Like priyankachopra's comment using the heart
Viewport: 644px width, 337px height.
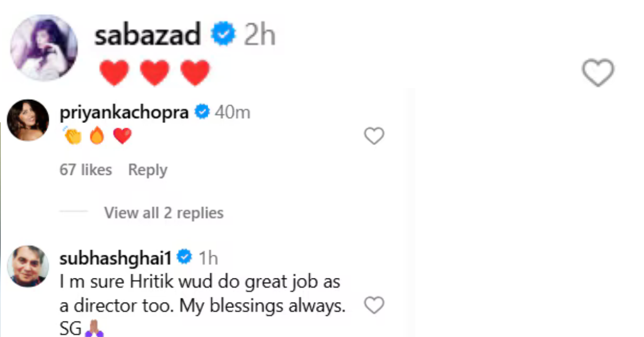(374, 136)
